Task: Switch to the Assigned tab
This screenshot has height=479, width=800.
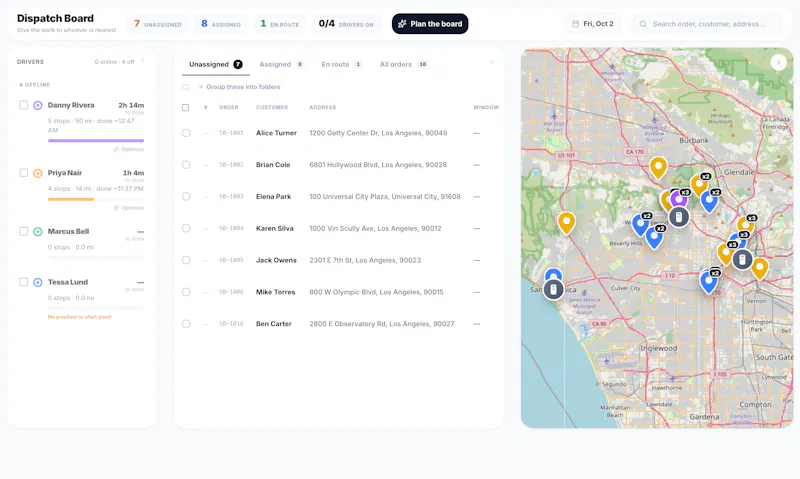Action: point(281,64)
